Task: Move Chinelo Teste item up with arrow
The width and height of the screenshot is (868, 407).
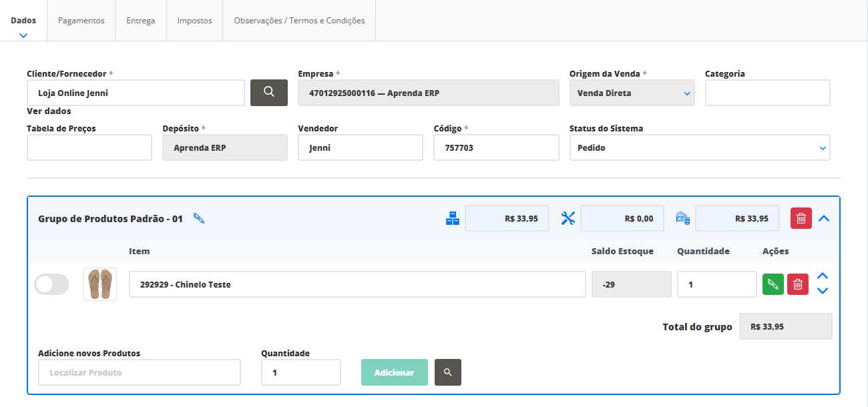Action: coord(823,276)
